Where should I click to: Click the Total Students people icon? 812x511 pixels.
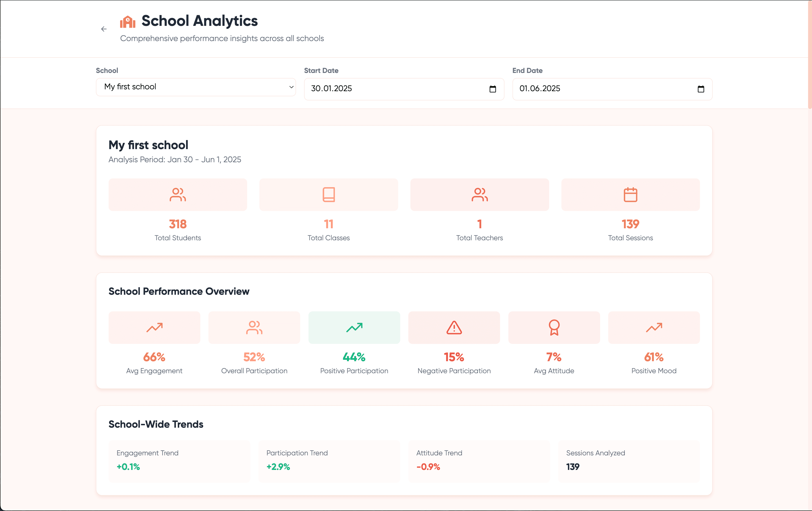pos(177,194)
